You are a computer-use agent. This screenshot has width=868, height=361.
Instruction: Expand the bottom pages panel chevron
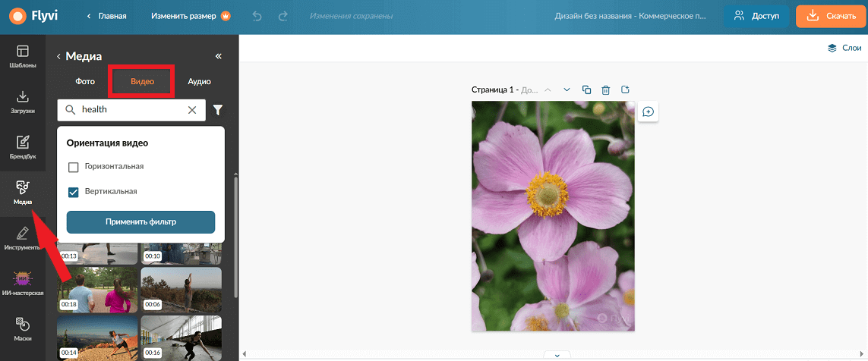point(557,355)
